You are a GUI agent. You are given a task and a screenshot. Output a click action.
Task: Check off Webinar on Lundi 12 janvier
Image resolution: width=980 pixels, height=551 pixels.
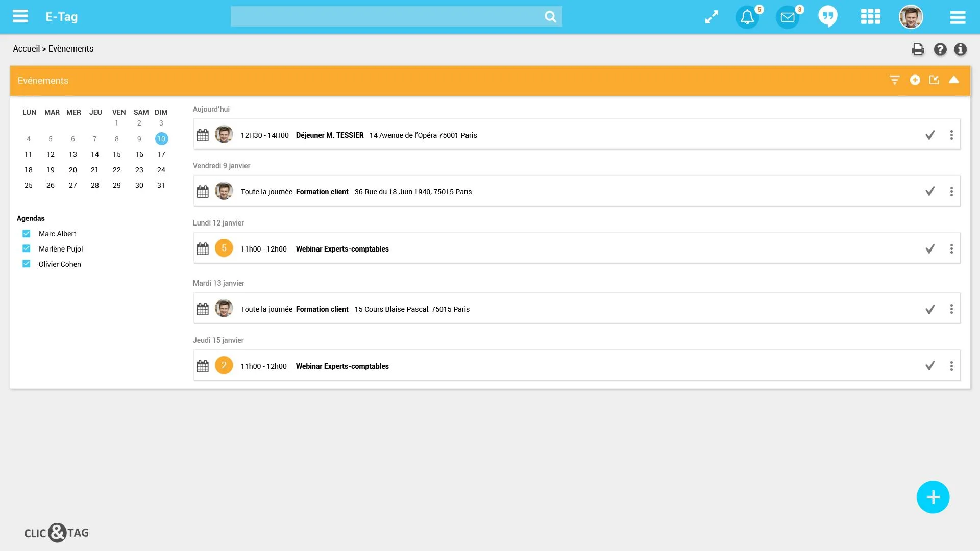click(x=930, y=248)
